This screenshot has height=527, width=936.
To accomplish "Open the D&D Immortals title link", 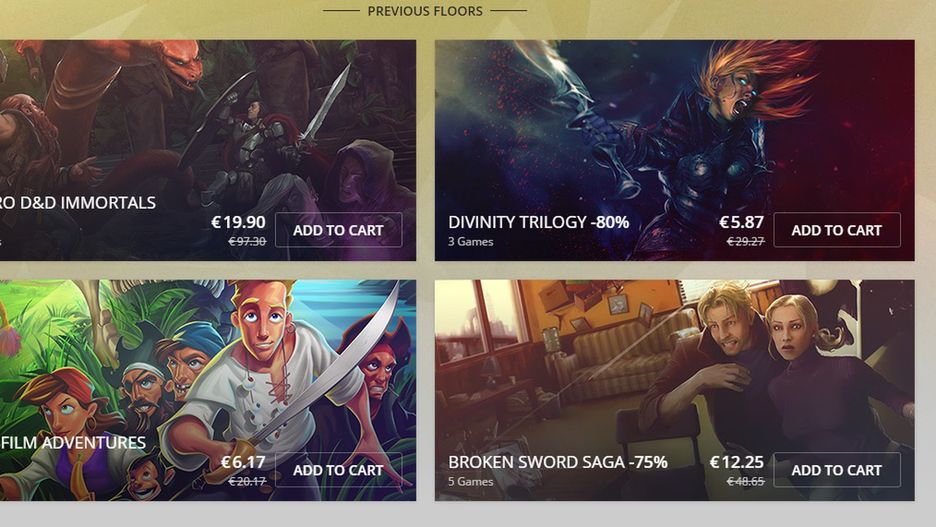I will pyautogui.click(x=78, y=203).
